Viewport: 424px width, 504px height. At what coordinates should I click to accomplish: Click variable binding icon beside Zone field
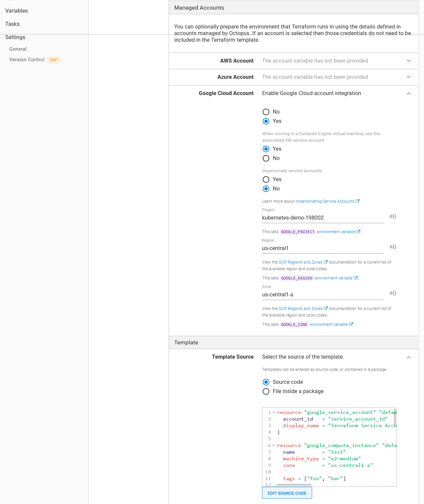393,293
